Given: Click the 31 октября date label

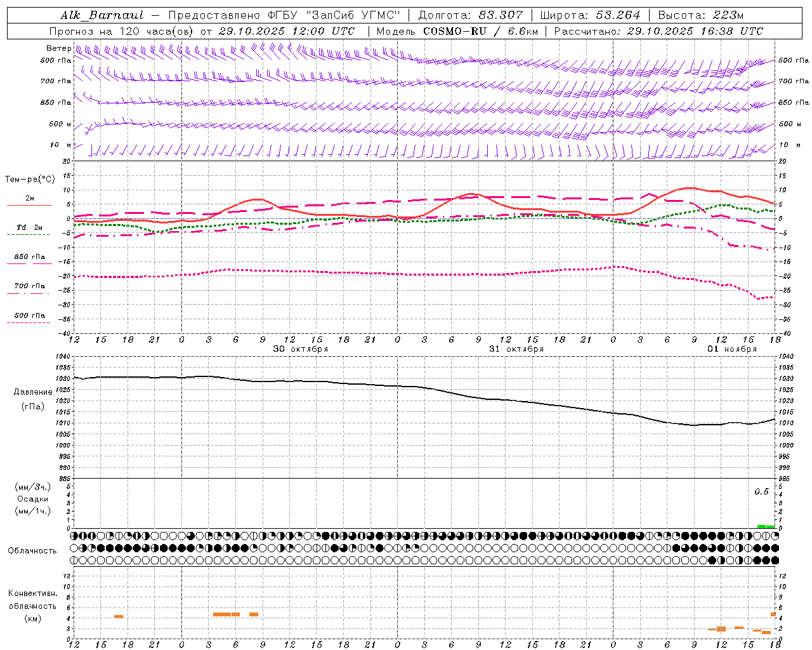Looking at the screenshot, I should click(x=516, y=349).
